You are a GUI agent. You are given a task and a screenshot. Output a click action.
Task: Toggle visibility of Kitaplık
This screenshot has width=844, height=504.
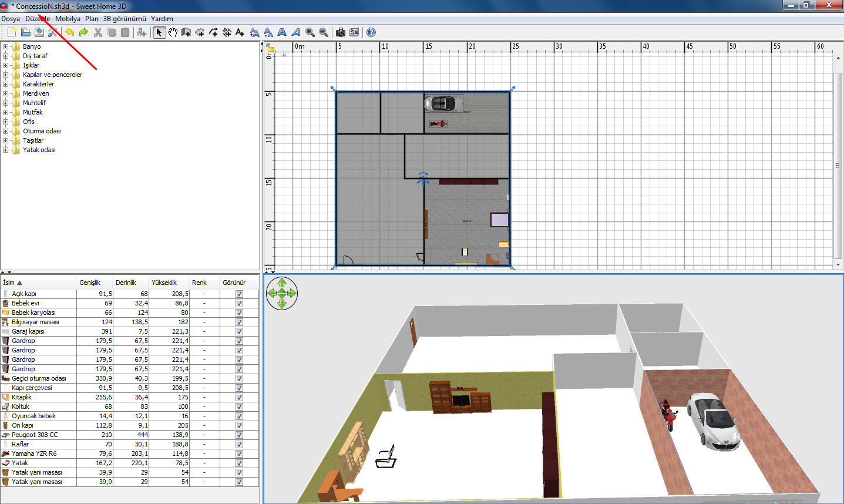click(239, 397)
